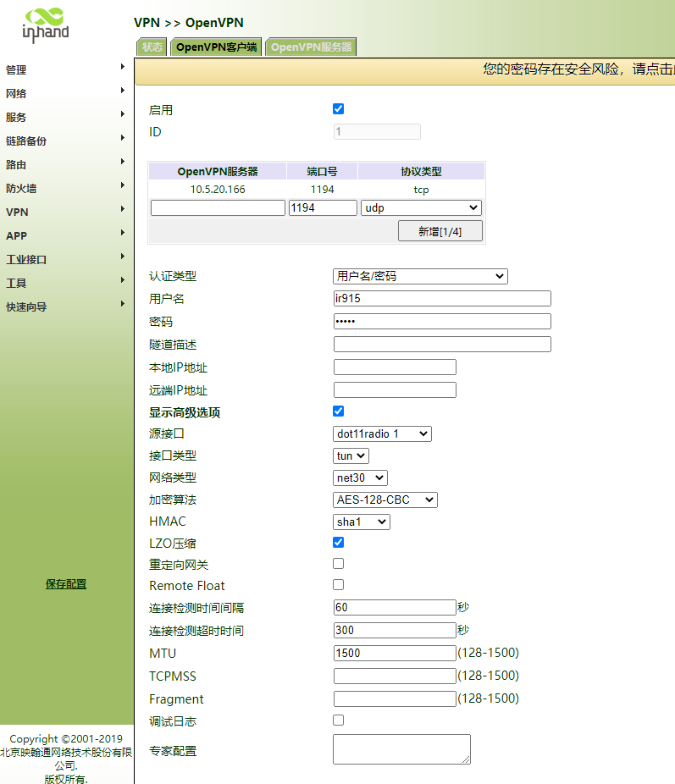Click the InHand logo
Viewport: 675px width, 784px height.
click(x=46, y=25)
